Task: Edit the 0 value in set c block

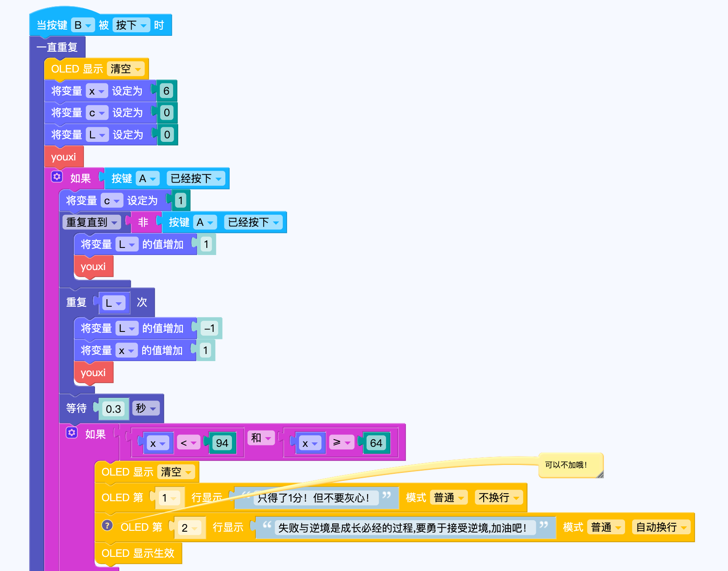Action: point(167,113)
